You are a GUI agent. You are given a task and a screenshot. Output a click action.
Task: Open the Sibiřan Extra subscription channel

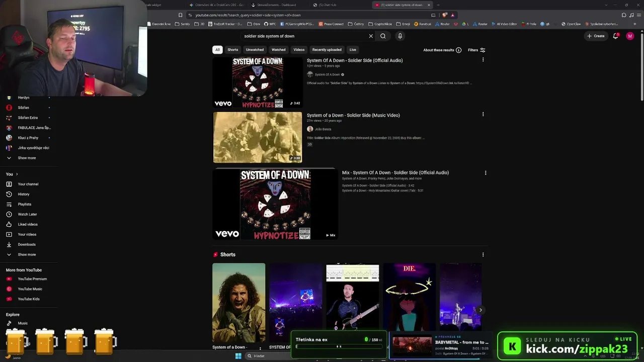pos(28,118)
